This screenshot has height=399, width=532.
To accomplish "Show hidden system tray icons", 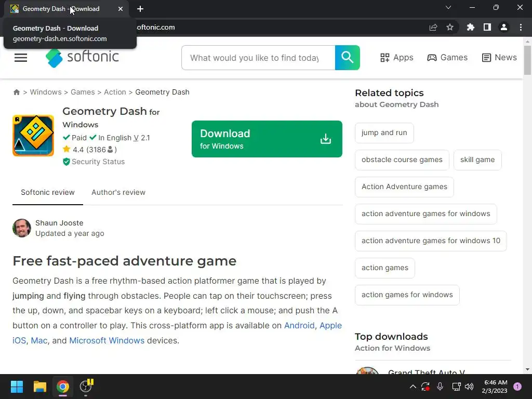I will point(413,387).
